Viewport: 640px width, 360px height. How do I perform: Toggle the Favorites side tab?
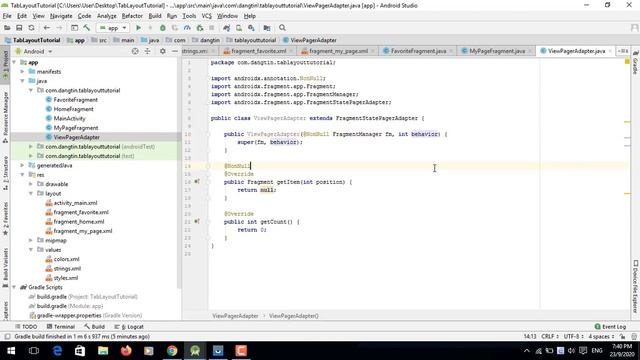(x=5, y=218)
